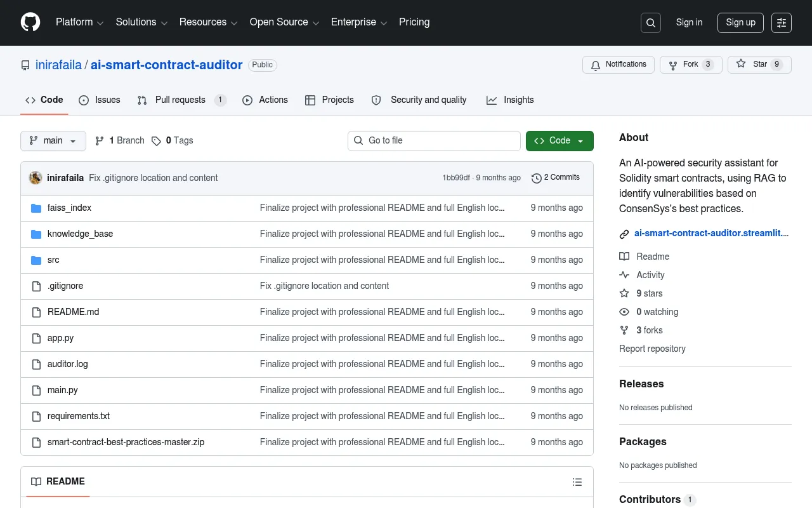This screenshot has width=812, height=508.
Task: Click the .gitignore file icon
Action: [36, 286]
